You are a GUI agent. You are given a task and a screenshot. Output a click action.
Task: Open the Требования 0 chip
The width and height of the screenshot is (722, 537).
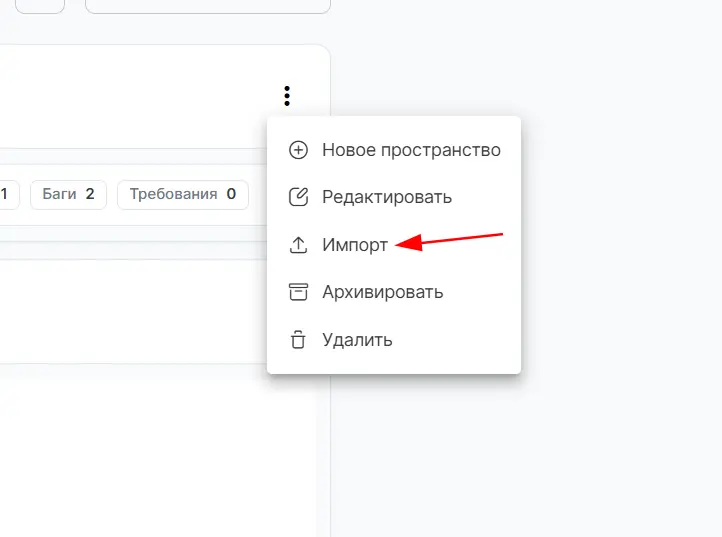point(183,194)
